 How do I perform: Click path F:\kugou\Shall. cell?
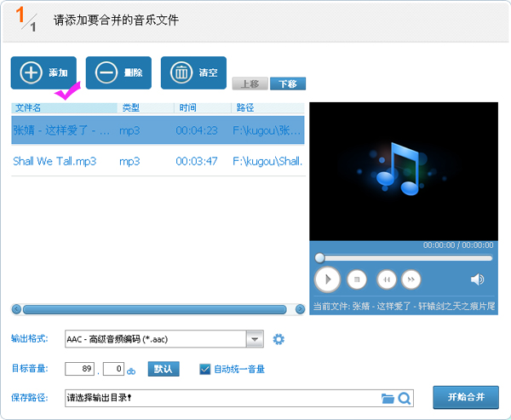coord(267,161)
